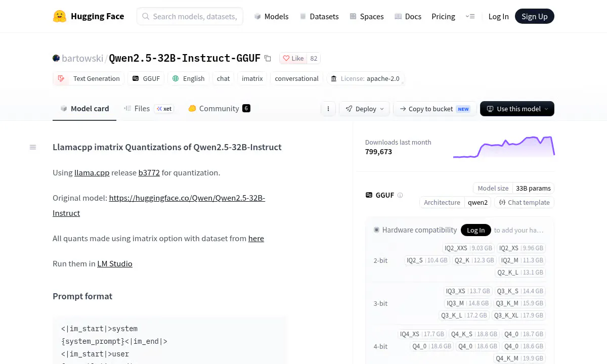
Task: Click the 'Model size' label
Action: [x=493, y=188]
